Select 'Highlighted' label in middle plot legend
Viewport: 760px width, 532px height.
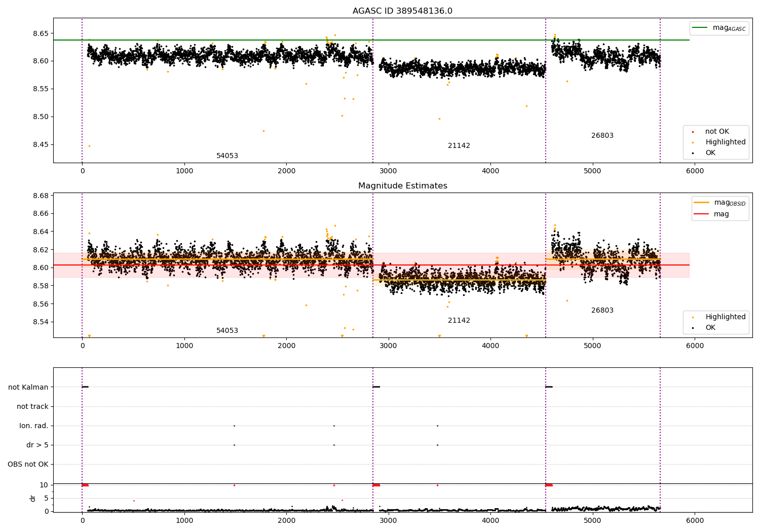(726, 317)
